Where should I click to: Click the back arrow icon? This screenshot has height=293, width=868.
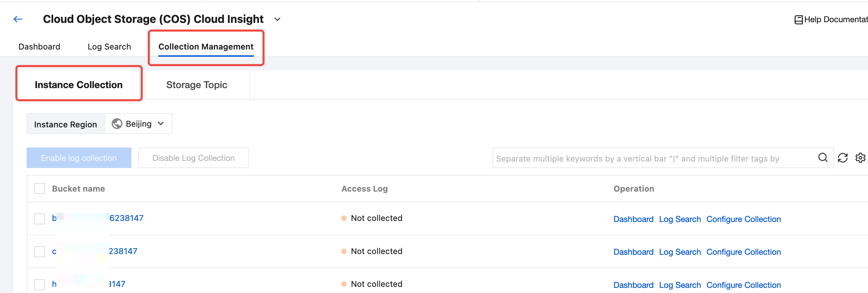pyautogui.click(x=18, y=19)
